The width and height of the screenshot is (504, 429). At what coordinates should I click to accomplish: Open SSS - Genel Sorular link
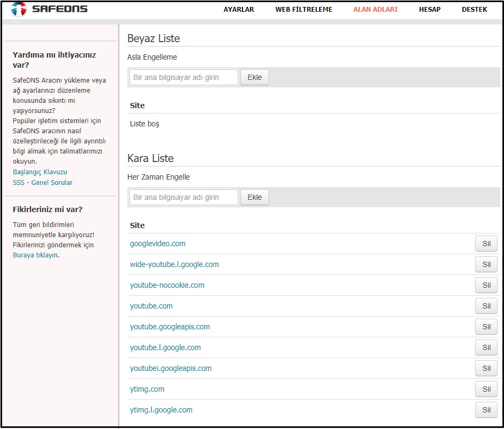click(43, 183)
